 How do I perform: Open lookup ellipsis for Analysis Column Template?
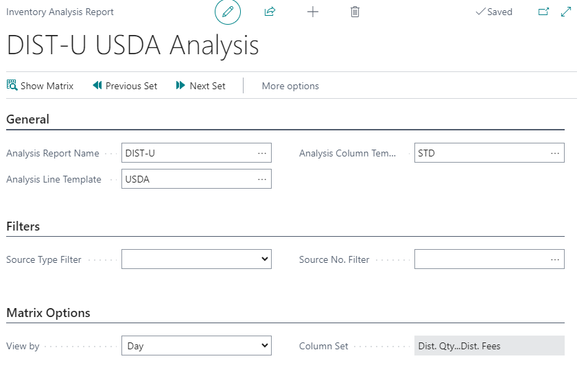(x=555, y=153)
